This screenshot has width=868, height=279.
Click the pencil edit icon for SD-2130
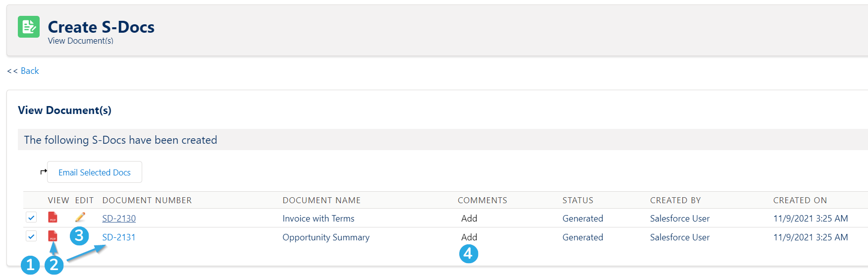(x=80, y=217)
